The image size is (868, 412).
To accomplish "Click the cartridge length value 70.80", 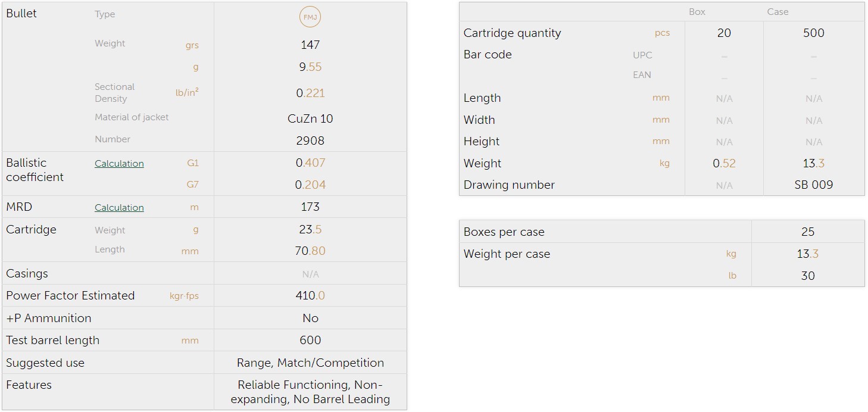I will 310,251.
